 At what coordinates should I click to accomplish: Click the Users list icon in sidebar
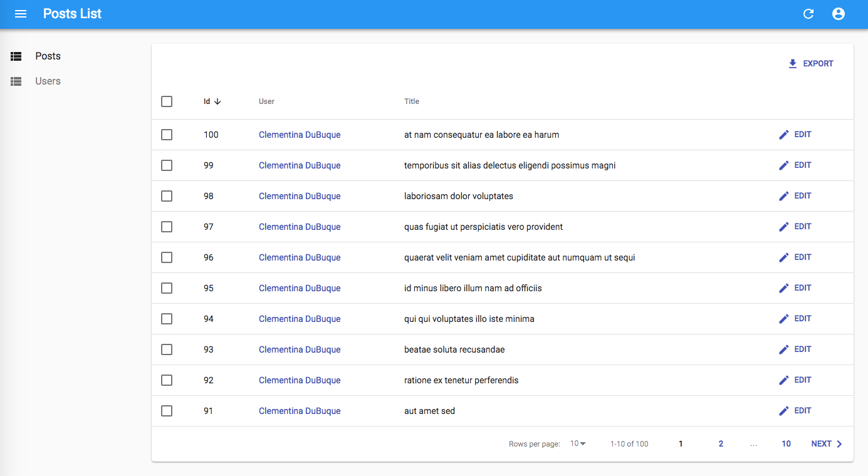[16, 81]
